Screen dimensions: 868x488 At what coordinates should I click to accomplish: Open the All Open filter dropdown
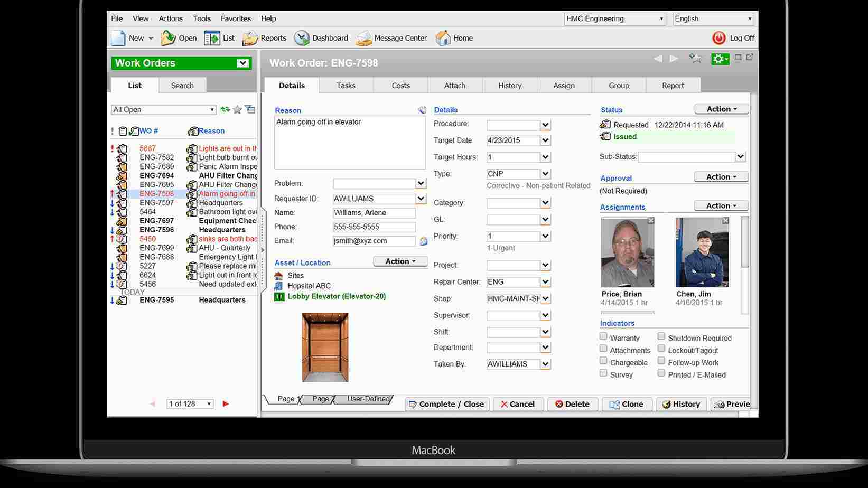coord(211,109)
